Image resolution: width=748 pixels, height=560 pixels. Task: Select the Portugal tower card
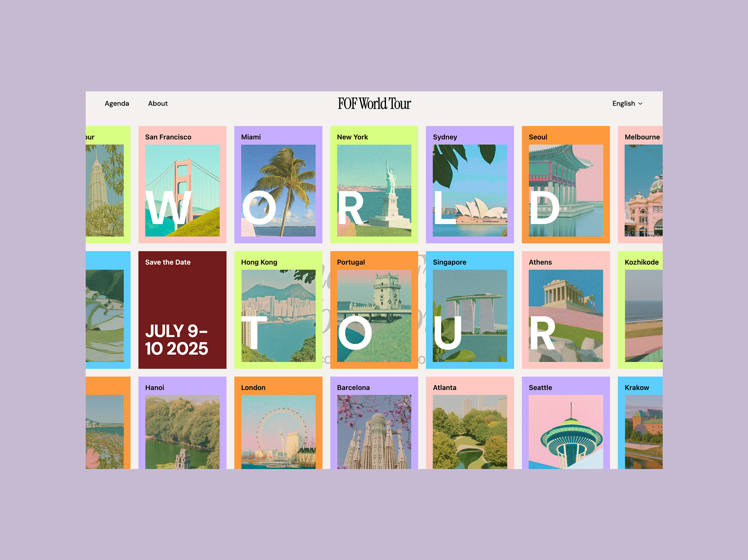click(374, 310)
